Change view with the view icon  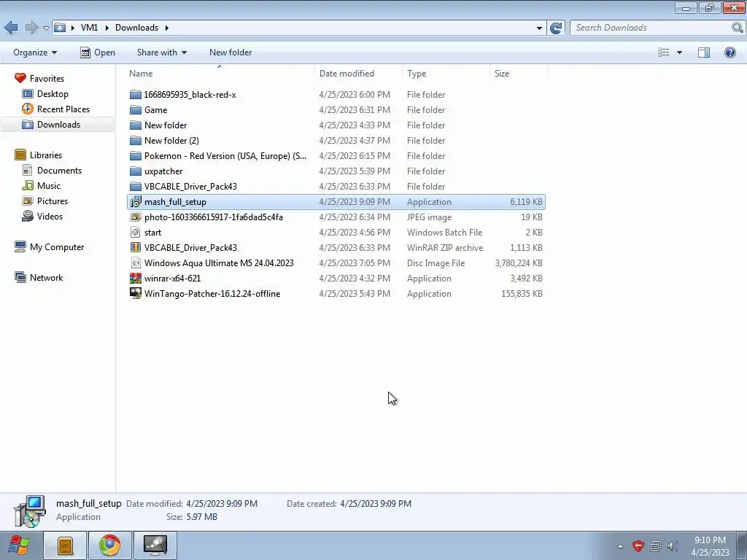(664, 52)
